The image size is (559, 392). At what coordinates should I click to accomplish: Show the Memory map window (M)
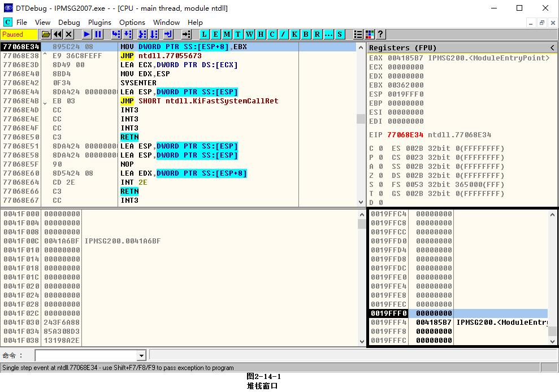click(x=227, y=34)
